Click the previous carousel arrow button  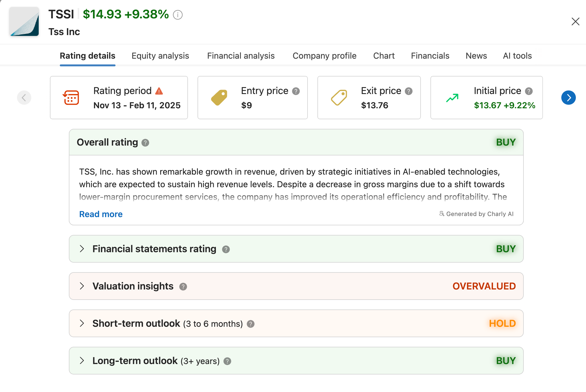[x=24, y=98]
